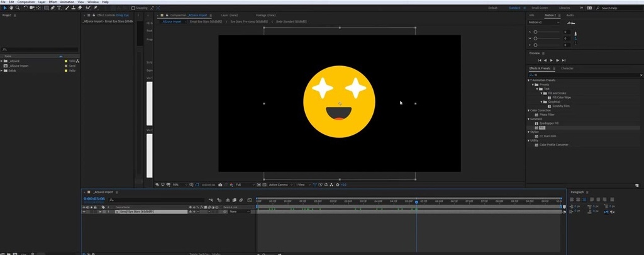The width and height of the screenshot is (644, 255).
Task: Click the Search Help field
Action: (x=620, y=8)
